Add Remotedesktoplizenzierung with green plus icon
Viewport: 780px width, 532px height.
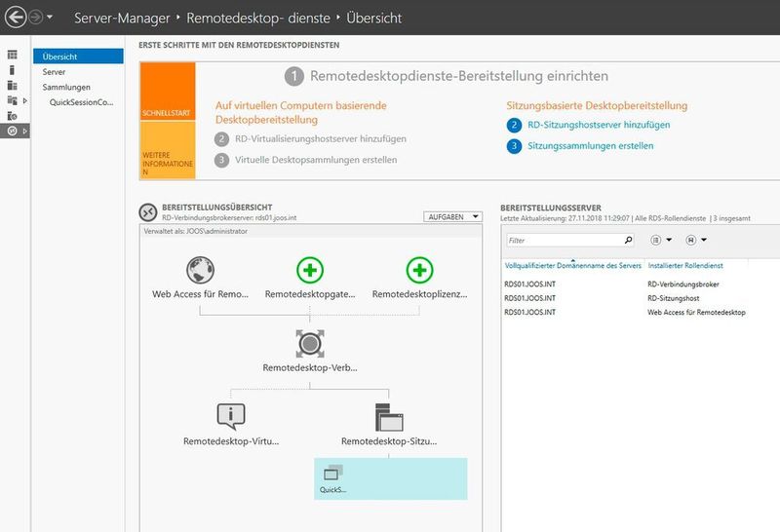pos(419,270)
